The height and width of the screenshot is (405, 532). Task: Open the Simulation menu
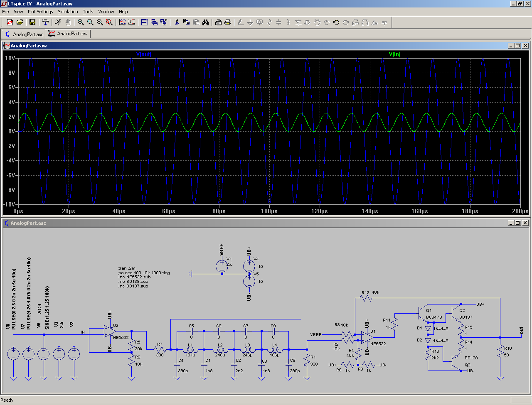(68, 12)
